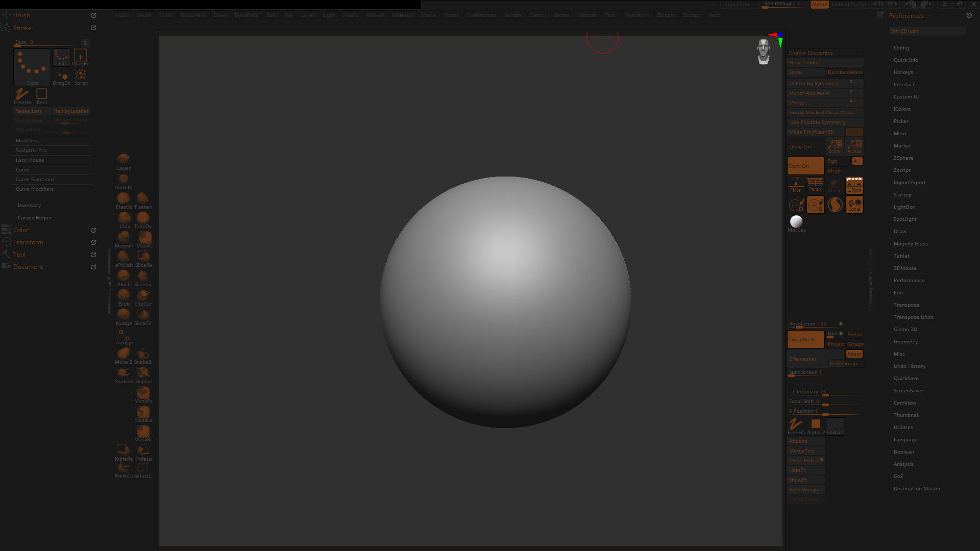
Task: Select the Flatten brush icon
Action: tap(143, 200)
